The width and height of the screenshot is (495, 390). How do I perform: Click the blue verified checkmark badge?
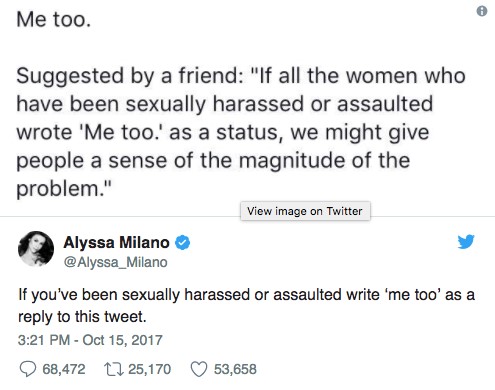[183, 243]
